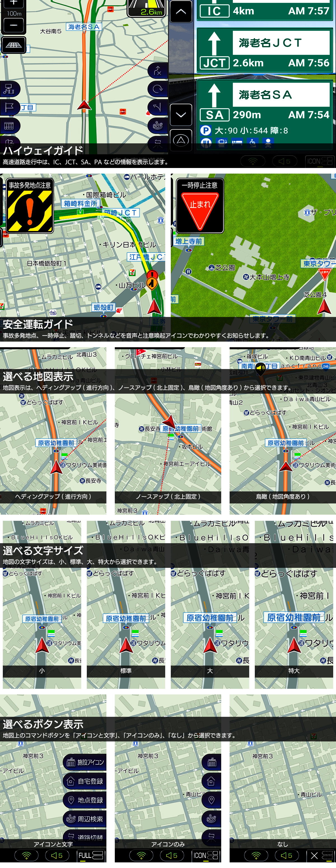Image resolution: width=336 pixels, height=868 pixels.
Task: Adjust volume 5 button in アイコンと文字 panel
Action: pos(57,855)
